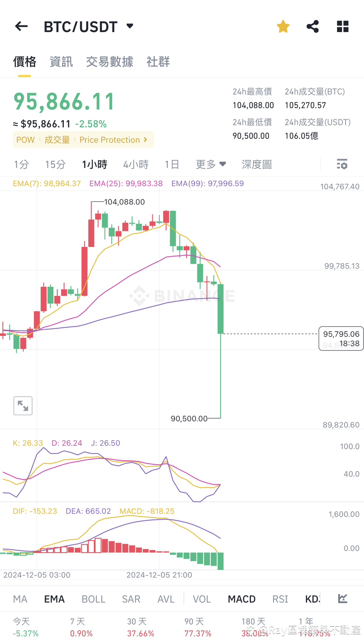Tap the 95,795.06 price marker on chart
The height and width of the screenshot is (640, 364).
(x=341, y=338)
